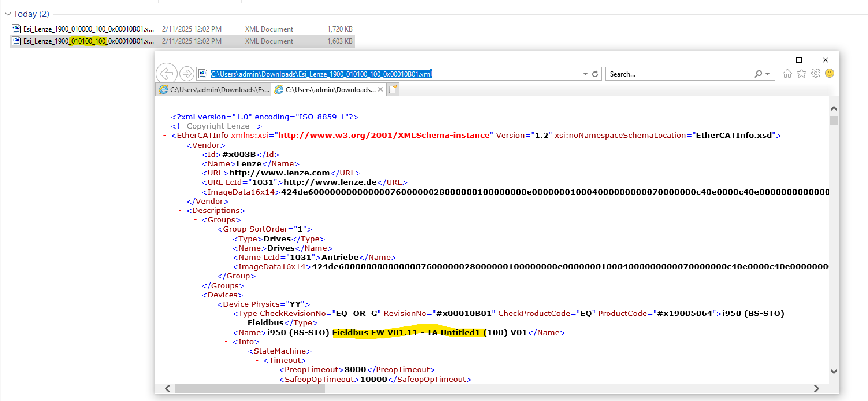Expand the search provider dropdown arrow
The height and width of the screenshot is (401, 868).
click(x=767, y=74)
